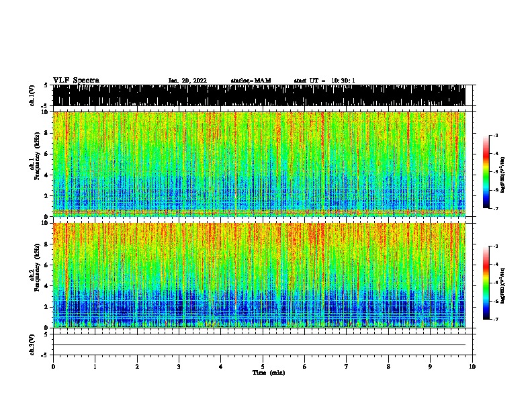Click time axis tick label "8"

pyautogui.click(x=388, y=366)
